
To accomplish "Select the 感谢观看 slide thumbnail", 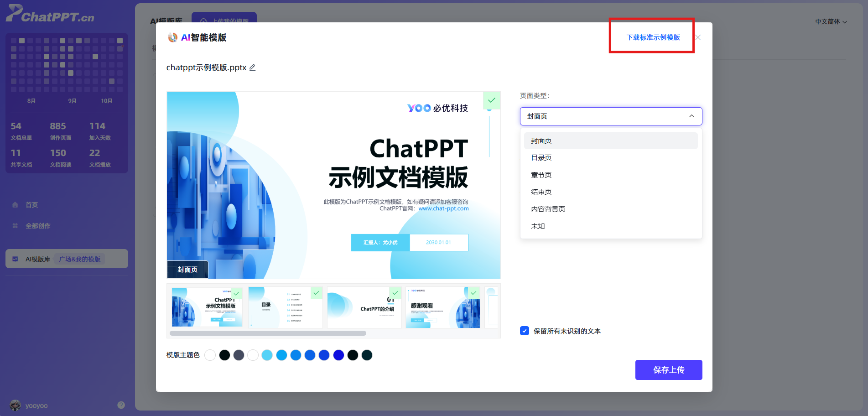I will click(442, 307).
